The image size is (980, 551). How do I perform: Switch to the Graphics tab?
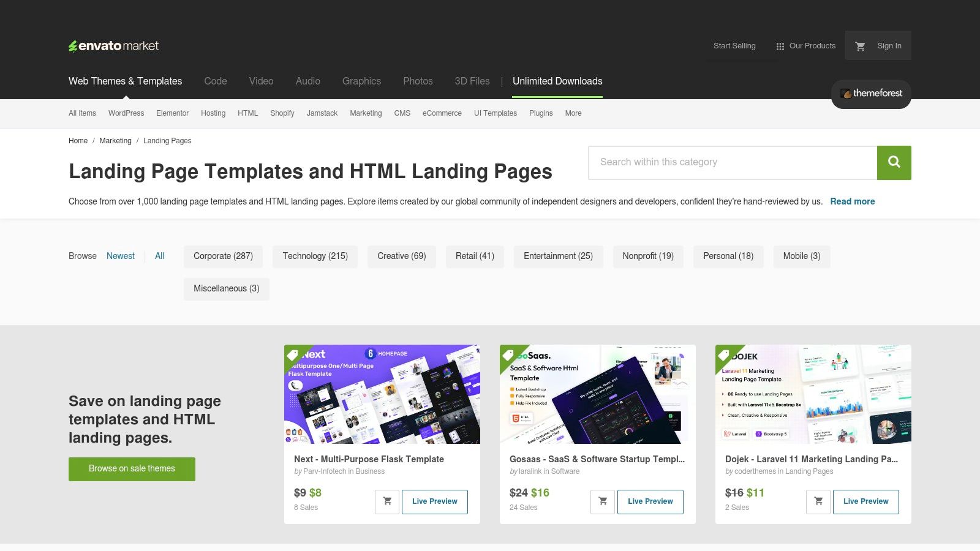[361, 81]
